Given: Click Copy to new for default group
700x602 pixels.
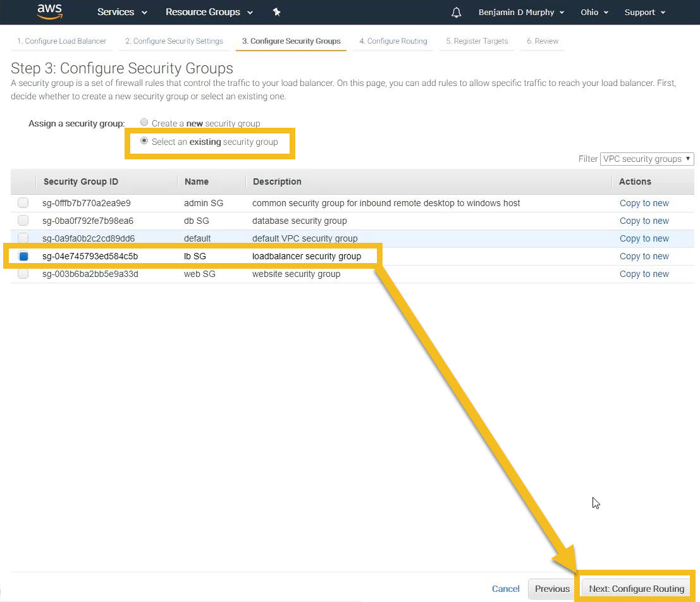Looking at the screenshot, I should (x=644, y=239).
